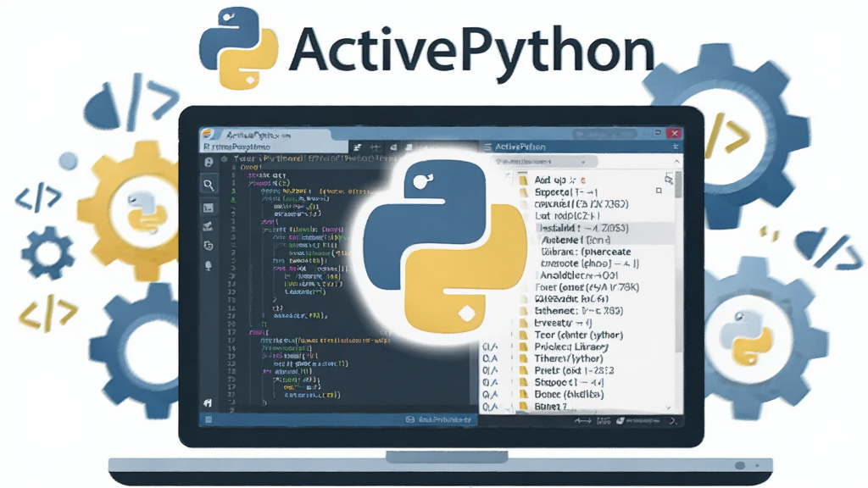Viewport: 868px width, 488px height.
Task: Click the pin icon in the ActivePython panel header
Action: [676, 147]
